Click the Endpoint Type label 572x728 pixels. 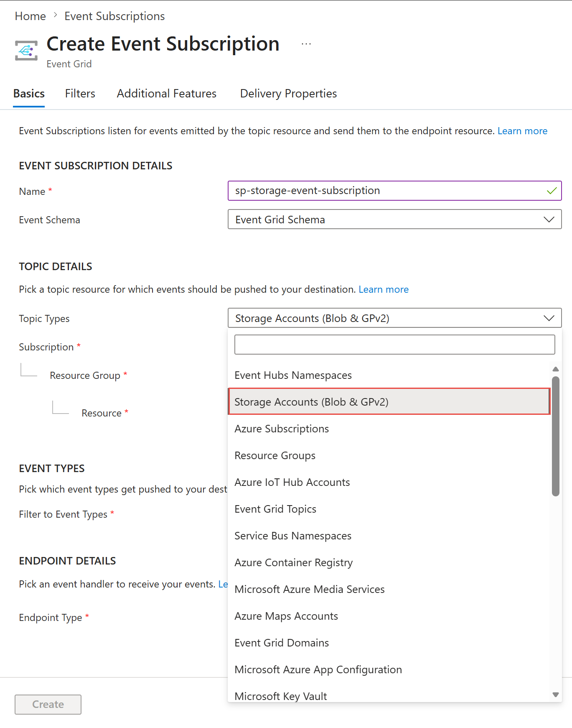point(51,618)
